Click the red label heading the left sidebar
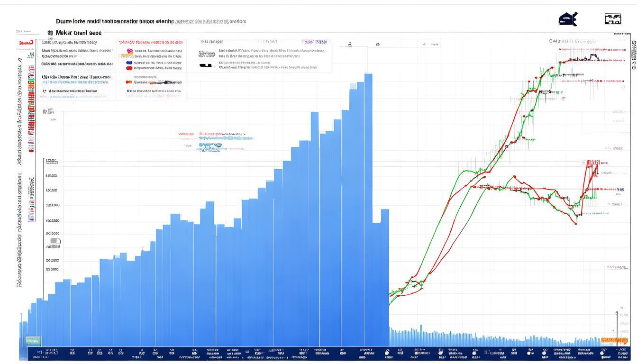The height and width of the screenshot is (364, 637). point(26,43)
